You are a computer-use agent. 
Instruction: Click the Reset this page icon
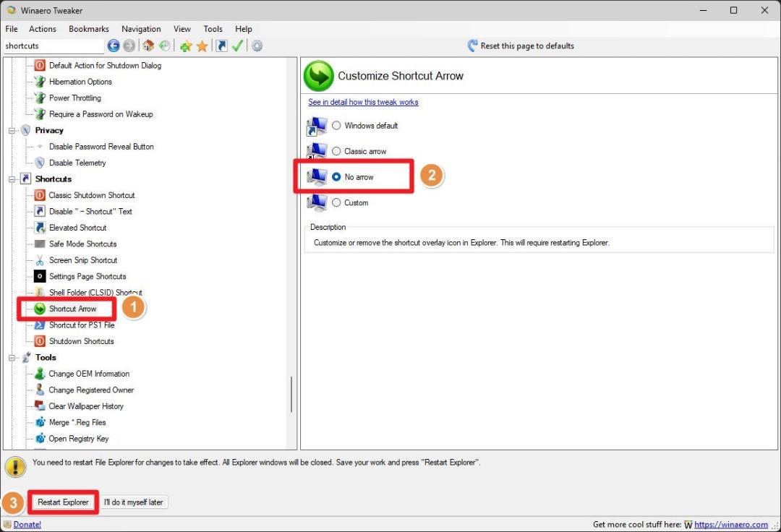(x=472, y=46)
